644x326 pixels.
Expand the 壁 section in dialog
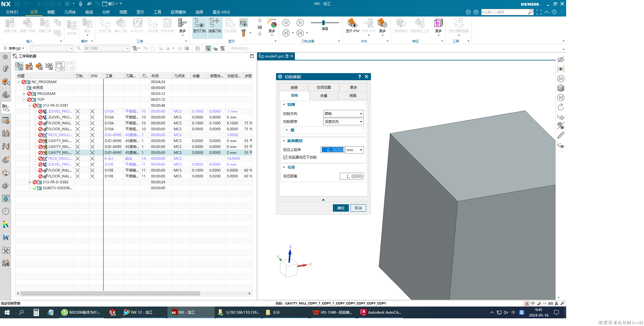tap(287, 130)
